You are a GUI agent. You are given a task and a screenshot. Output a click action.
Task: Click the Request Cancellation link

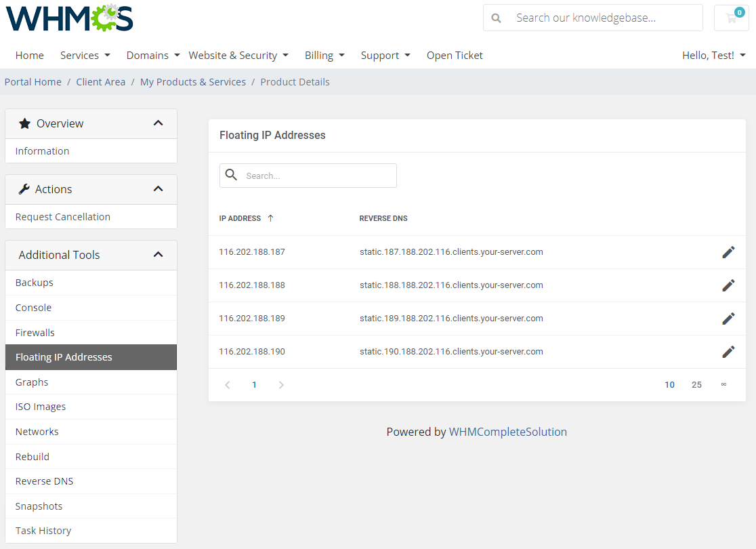point(62,216)
